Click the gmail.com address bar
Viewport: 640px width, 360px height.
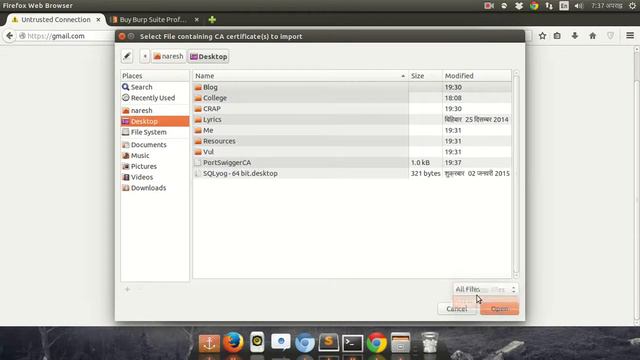(66, 36)
